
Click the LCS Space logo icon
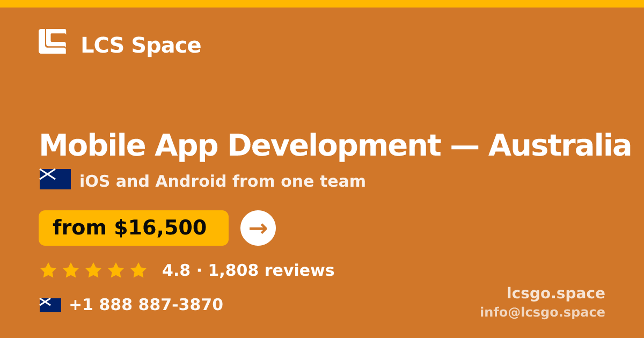pos(53,41)
